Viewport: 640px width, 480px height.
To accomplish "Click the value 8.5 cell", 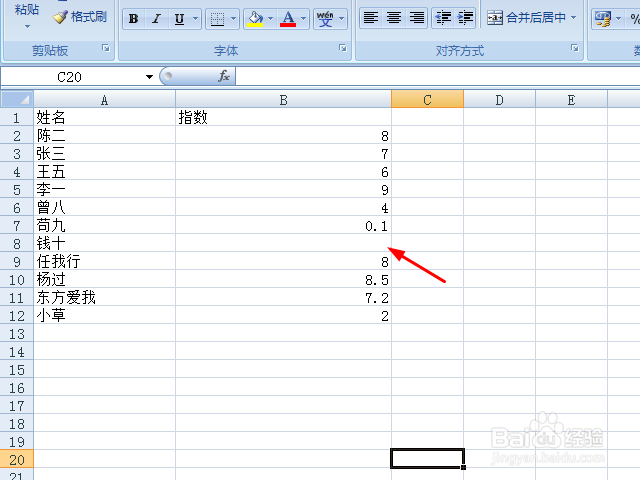I will (x=283, y=279).
